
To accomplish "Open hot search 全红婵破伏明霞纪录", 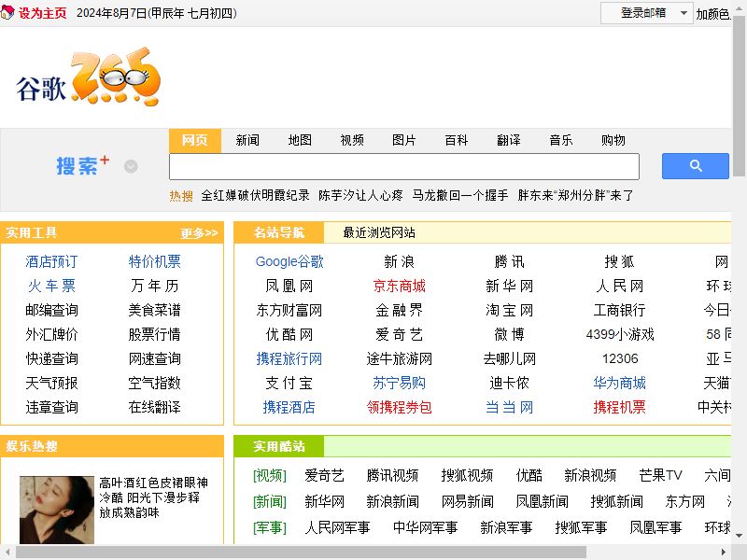I will tap(255, 195).
